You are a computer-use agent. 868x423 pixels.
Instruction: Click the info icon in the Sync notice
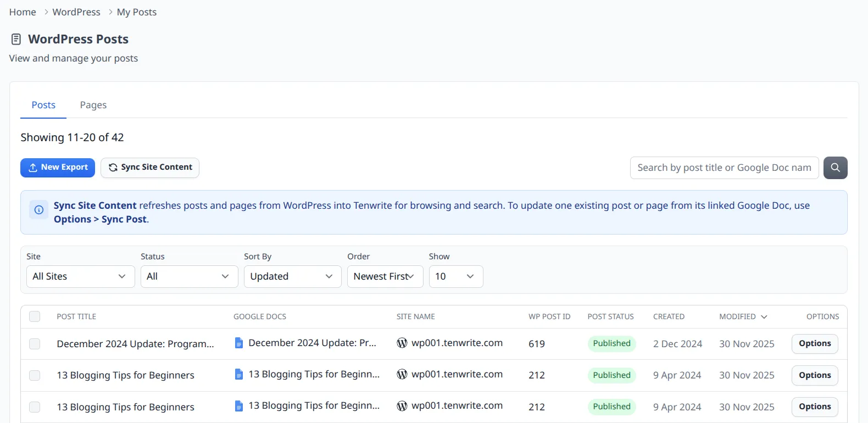coord(39,209)
